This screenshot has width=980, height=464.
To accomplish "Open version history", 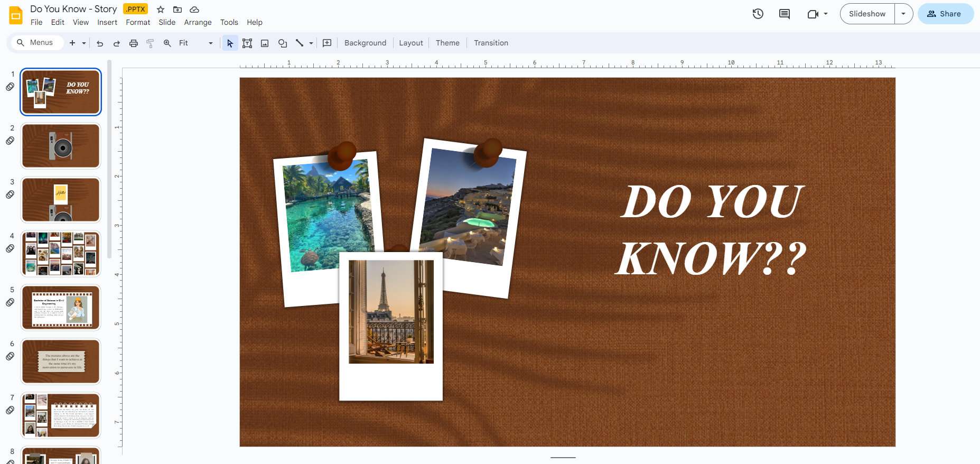I will [x=758, y=14].
